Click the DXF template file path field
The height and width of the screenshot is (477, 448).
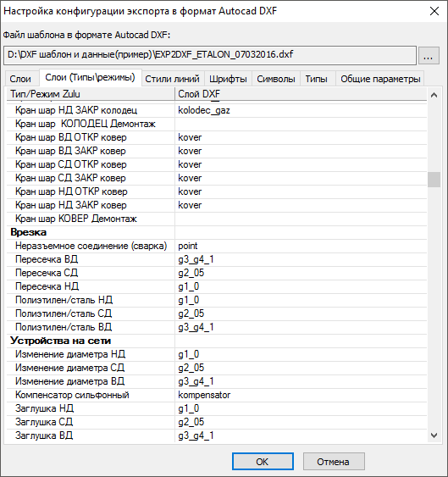[210, 55]
